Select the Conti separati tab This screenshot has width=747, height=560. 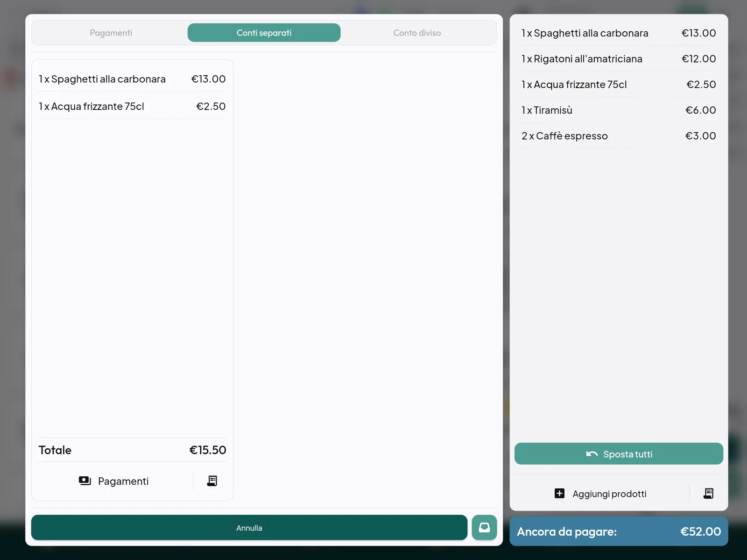click(x=264, y=33)
